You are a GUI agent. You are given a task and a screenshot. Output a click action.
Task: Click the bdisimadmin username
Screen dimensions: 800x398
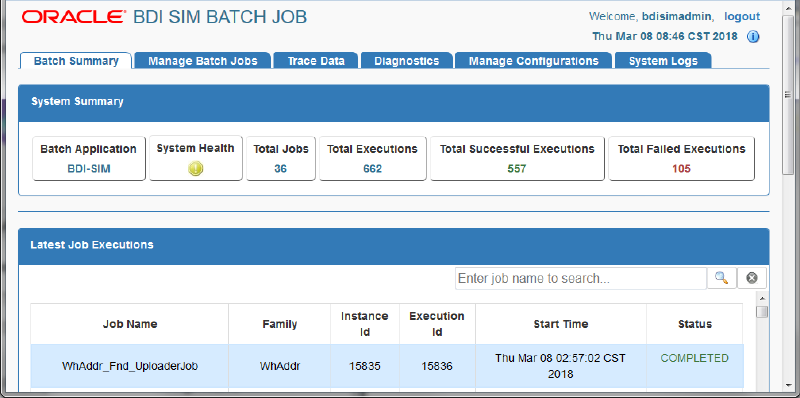pos(676,16)
